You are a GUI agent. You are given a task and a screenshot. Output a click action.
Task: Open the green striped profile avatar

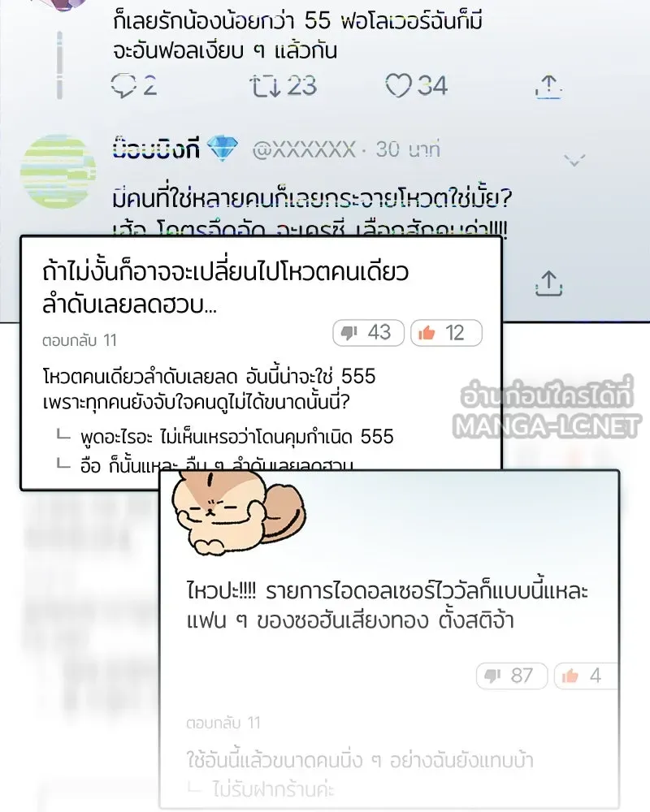click(58, 171)
